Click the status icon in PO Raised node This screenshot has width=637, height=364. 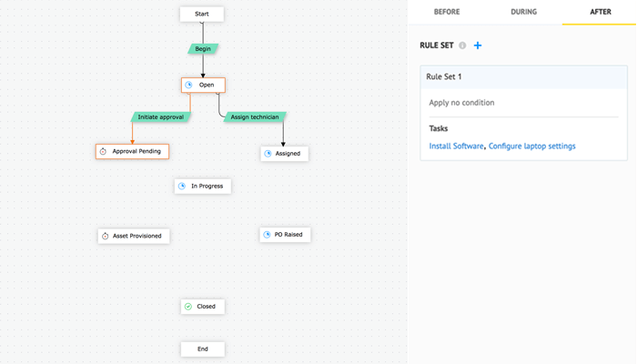(x=268, y=235)
